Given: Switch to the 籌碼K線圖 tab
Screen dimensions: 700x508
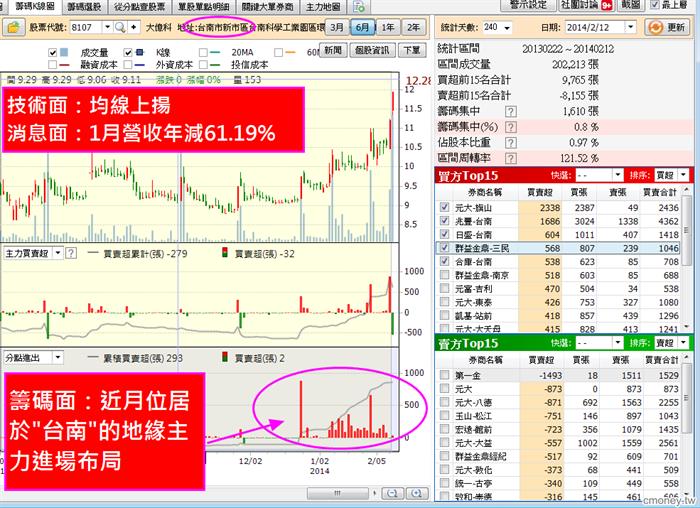Looking at the screenshot, I should coord(33,6).
